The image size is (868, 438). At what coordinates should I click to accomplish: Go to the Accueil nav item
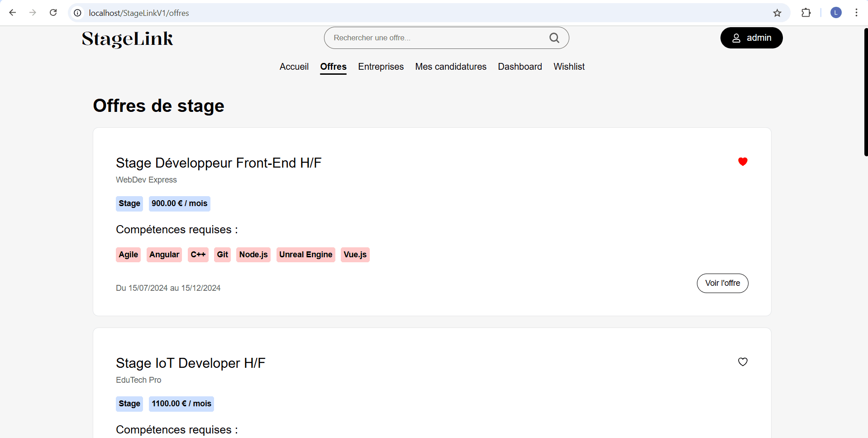click(x=294, y=67)
